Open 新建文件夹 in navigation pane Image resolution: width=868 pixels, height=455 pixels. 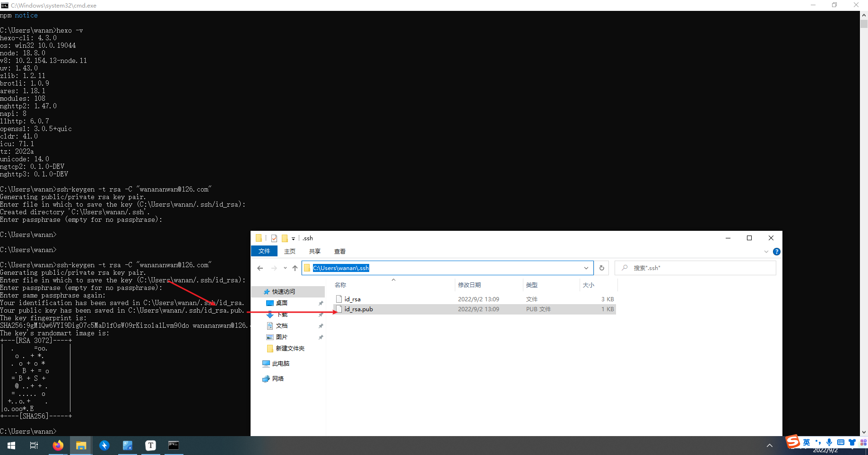290,349
